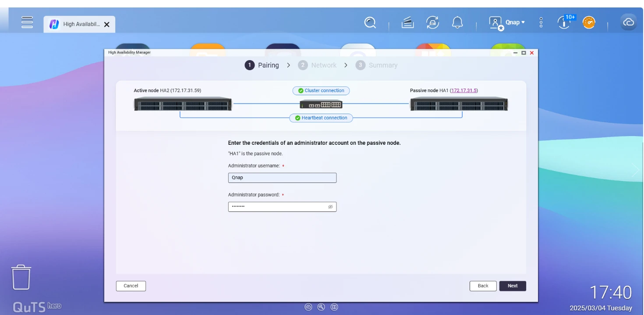Click the '"HA1" is the passive node.' text

tap(255, 154)
